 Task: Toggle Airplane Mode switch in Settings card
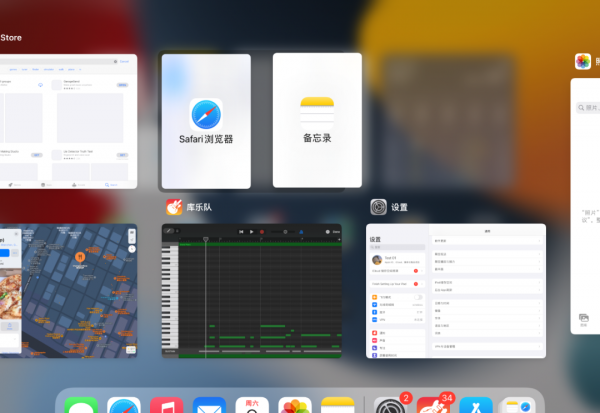point(418,297)
